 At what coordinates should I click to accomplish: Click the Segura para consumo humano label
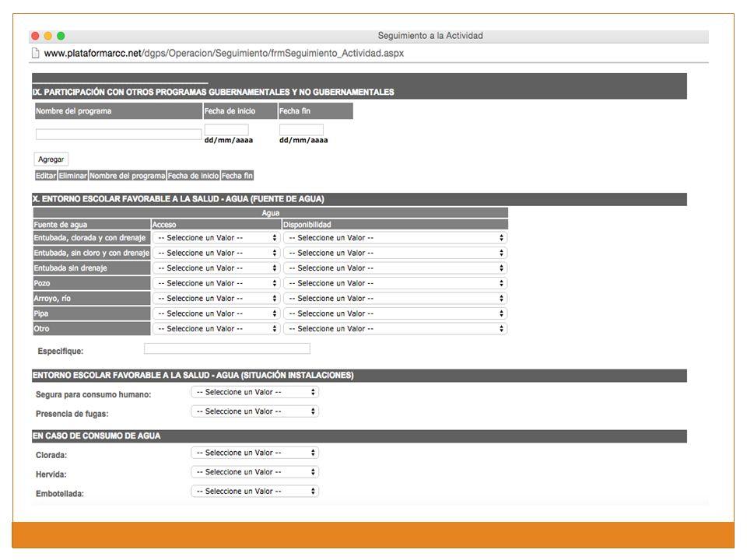tap(93, 395)
